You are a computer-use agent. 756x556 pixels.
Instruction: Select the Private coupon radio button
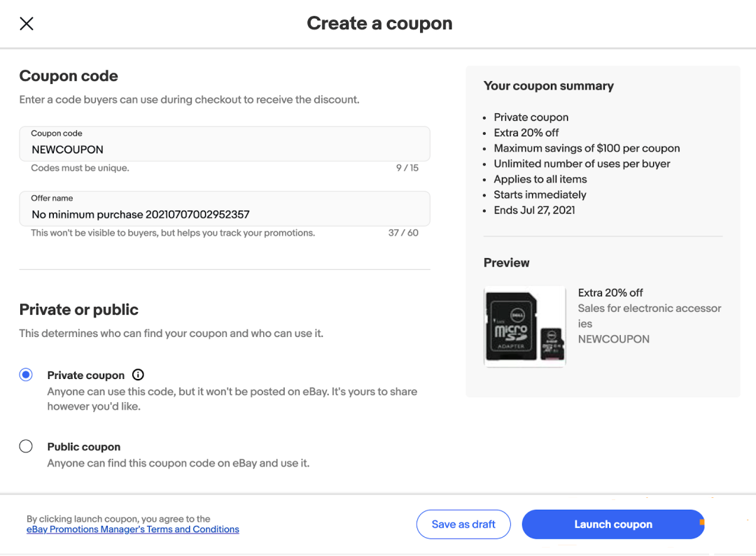(x=26, y=375)
